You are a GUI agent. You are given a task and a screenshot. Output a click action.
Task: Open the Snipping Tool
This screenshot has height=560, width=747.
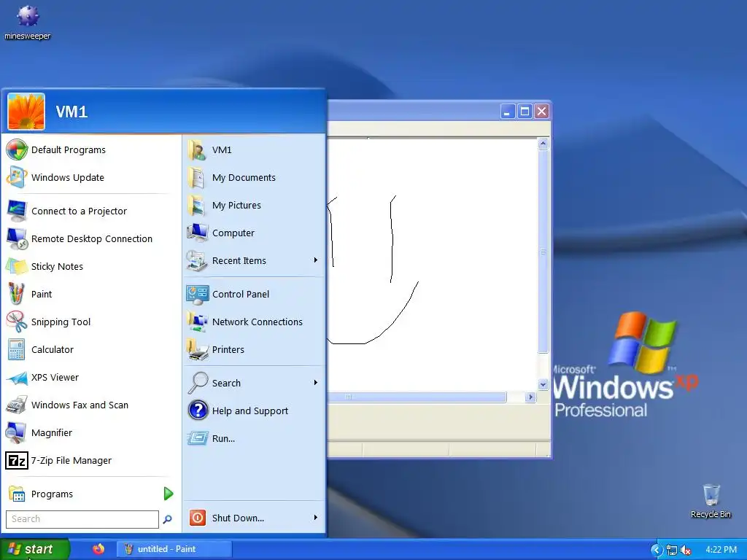(x=90, y=322)
